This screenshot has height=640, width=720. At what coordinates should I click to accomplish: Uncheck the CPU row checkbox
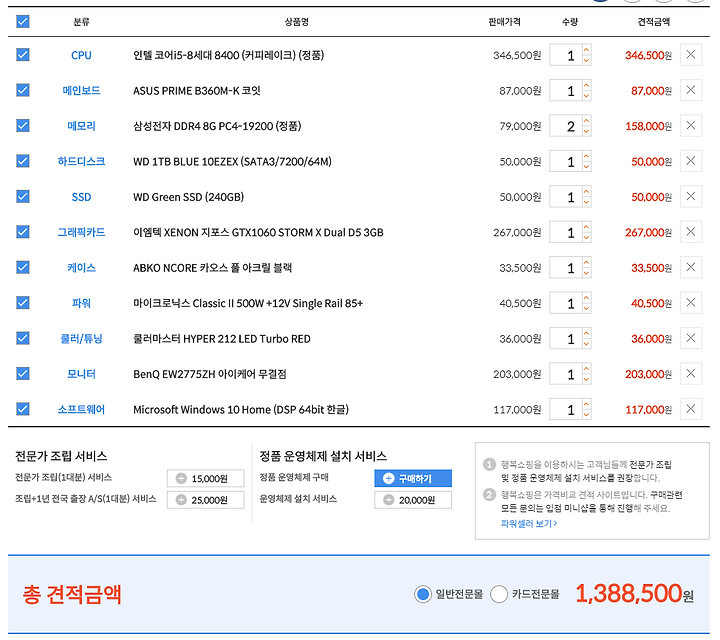[23, 55]
